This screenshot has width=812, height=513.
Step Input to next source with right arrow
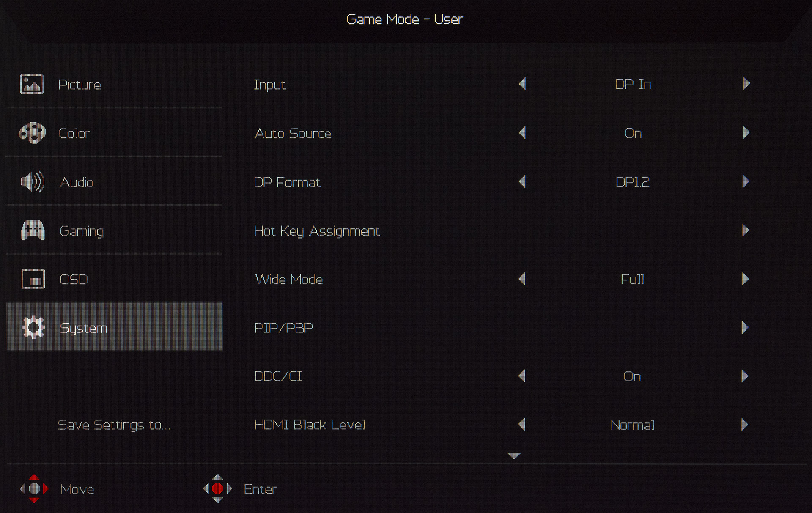click(746, 84)
